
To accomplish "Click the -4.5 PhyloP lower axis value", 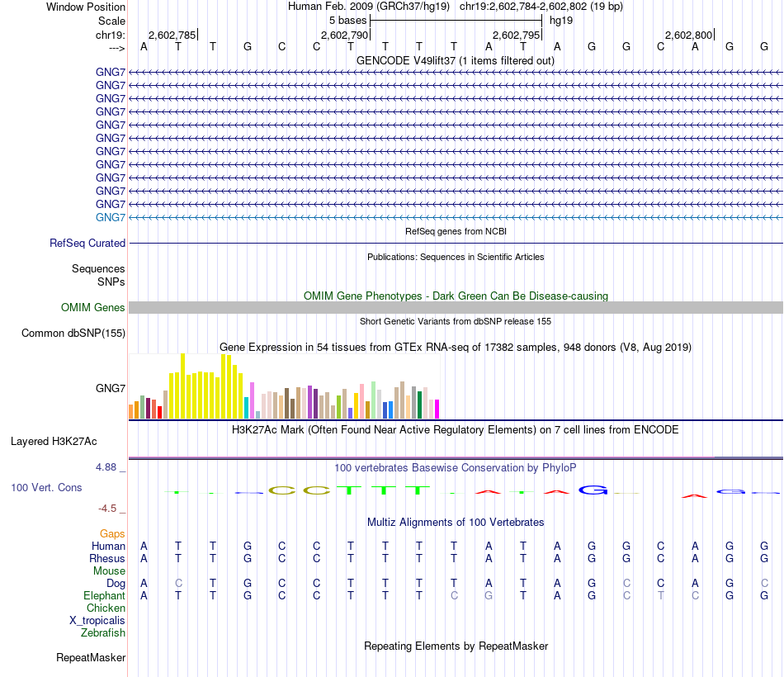I will (x=107, y=509).
